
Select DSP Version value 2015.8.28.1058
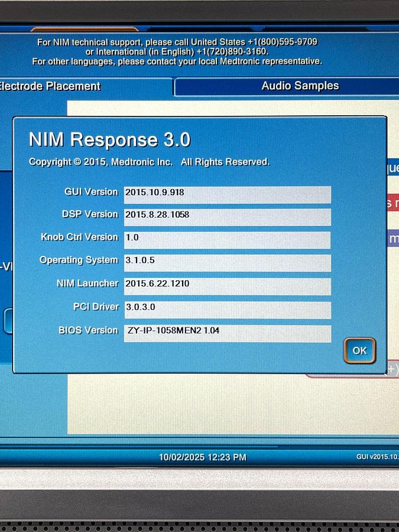pyautogui.click(x=228, y=217)
